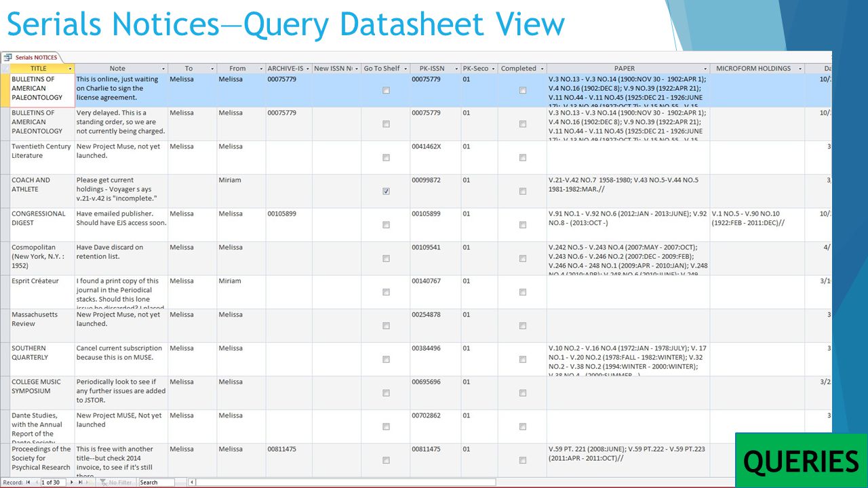Open PK-Seco column dropdown arrow
This screenshot has height=488, width=868.
[x=493, y=68]
